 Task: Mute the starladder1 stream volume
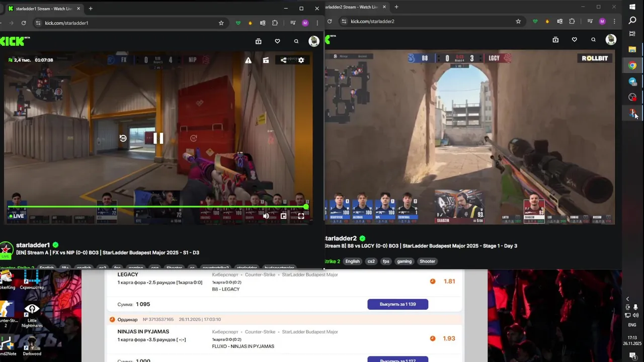click(x=266, y=216)
